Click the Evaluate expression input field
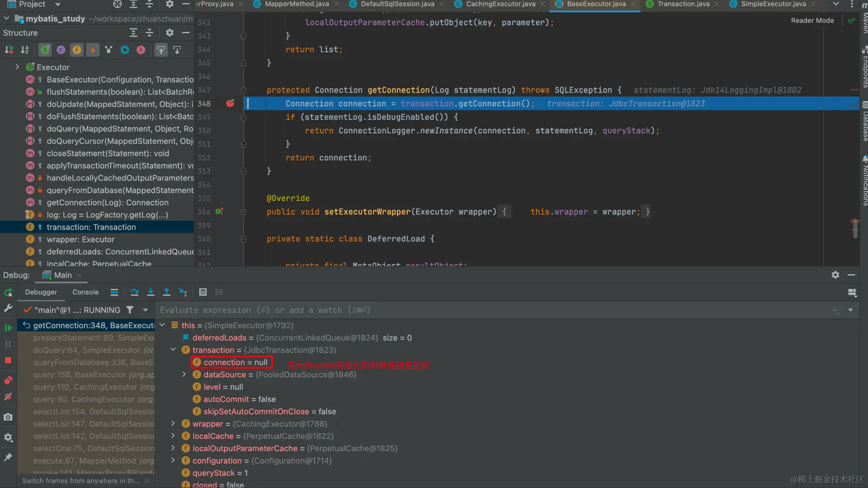The width and height of the screenshot is (868, 488). pyautogui.click(x=493, y=310)
